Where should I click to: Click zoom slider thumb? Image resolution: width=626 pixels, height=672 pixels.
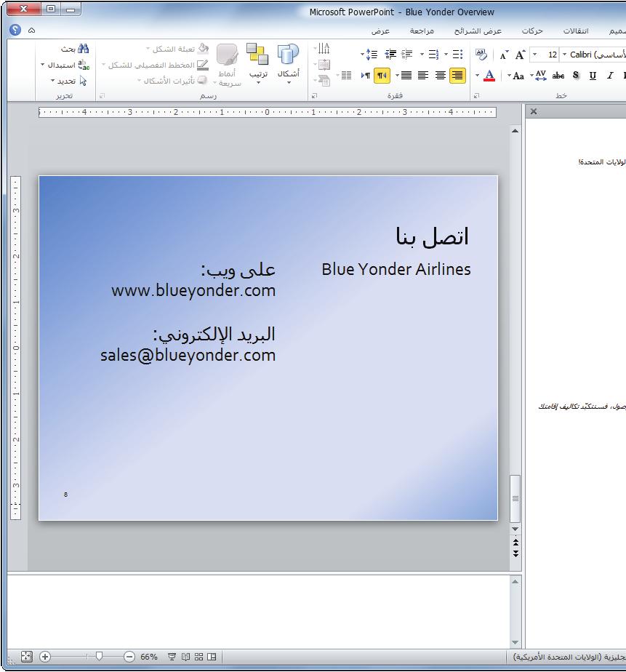click(99, 657)
